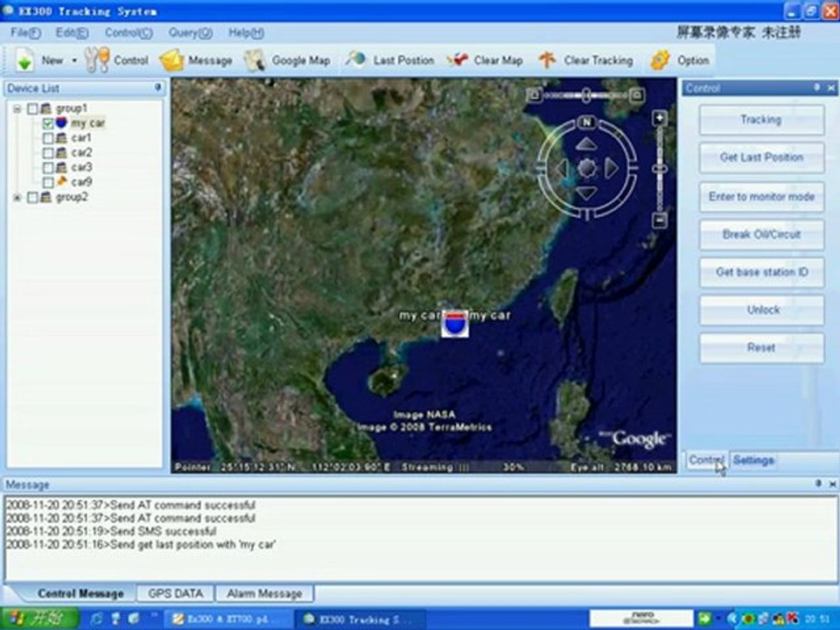Collapse the group1 tree node
Viewport: 840px width, 630px height.
17,108
